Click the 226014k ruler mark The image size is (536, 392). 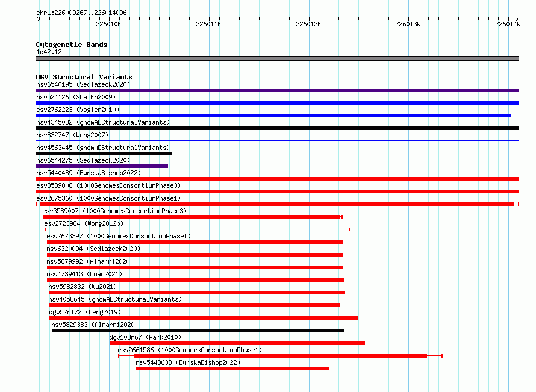[508, 24]
